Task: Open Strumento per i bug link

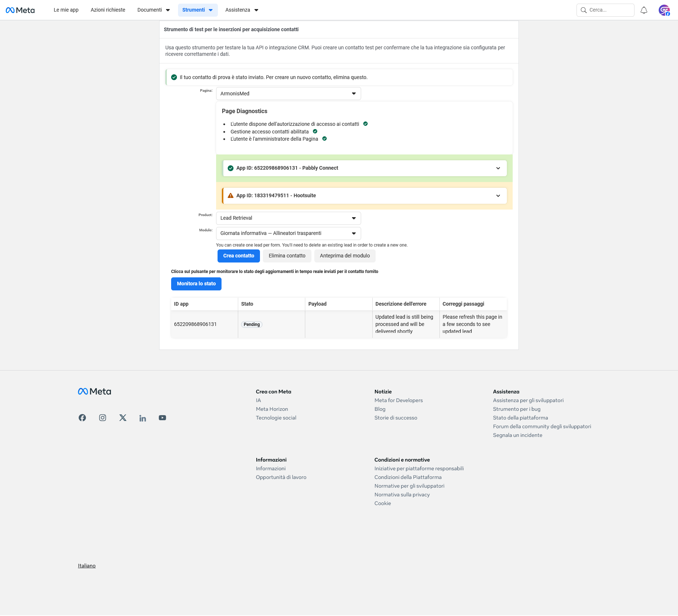Action: click(517, 409)
